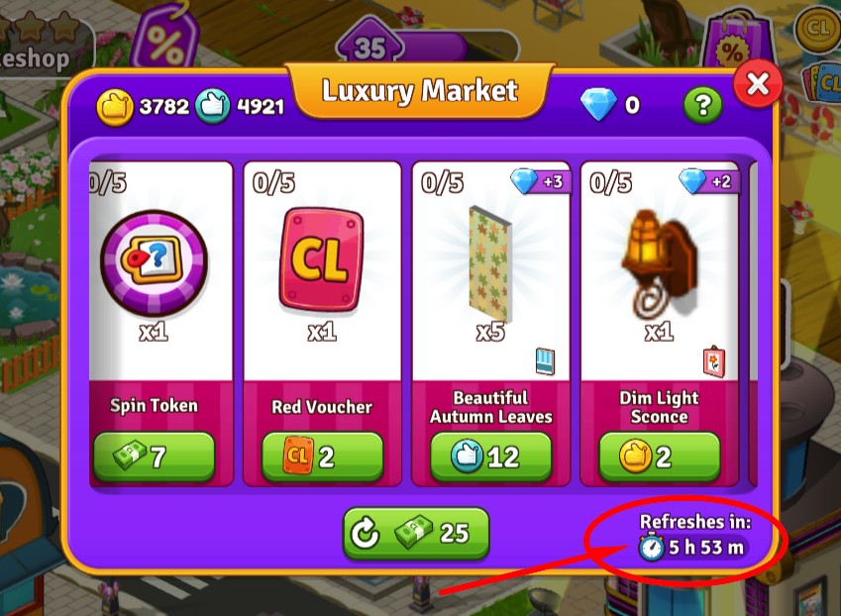
Task: Buy Red Voucher for 2 vouchers
Action: (x=322, y=457)
